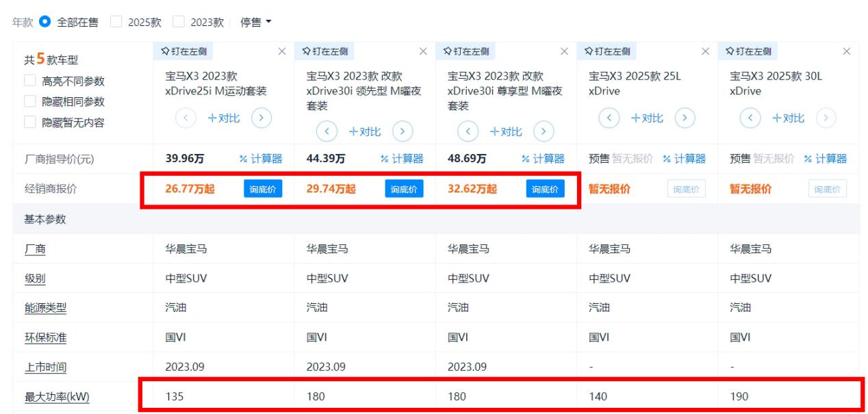This screenshot has height=414, width=868.
Task: Check the 2025款 year filter
Action: [116, 22]
